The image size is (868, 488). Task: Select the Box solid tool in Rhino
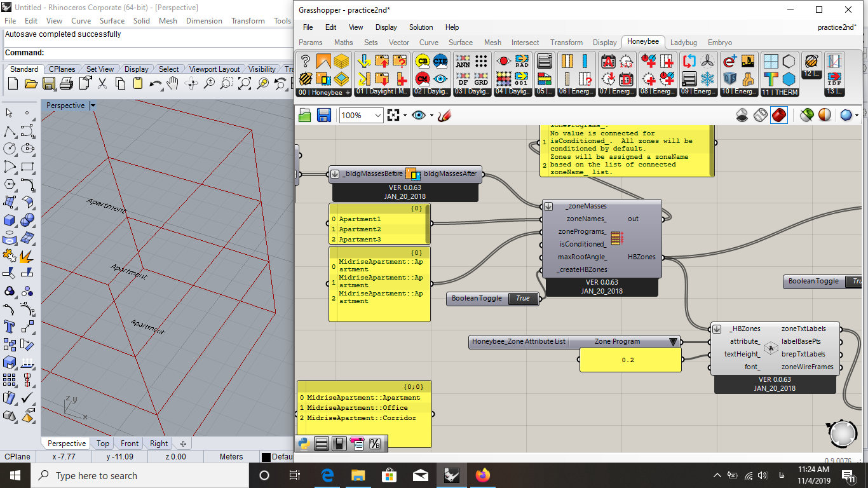pyautogui.click(x=10, y=220)
